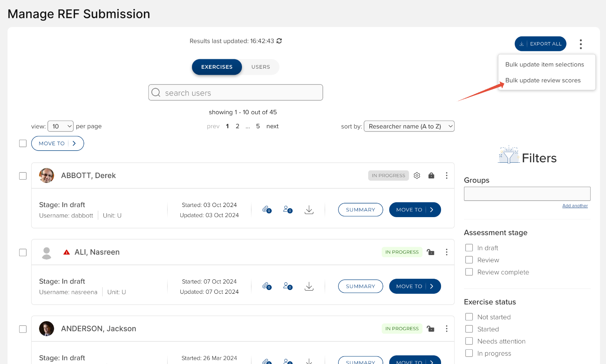Viewport: 606px width, 364px height.
Task: Click the red warning triangle beside ALI, Nasreen
Action: point(66,252)
